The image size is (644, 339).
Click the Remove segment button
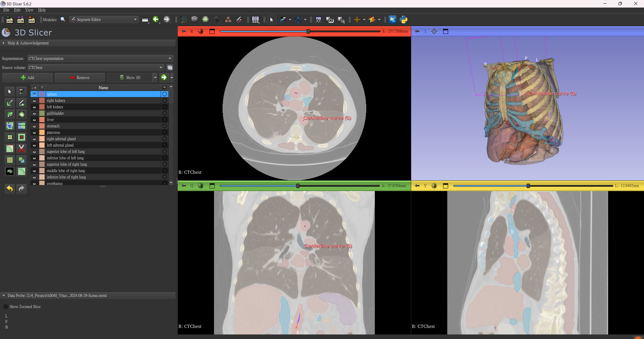pyautogui.click(x=80, y=78)
